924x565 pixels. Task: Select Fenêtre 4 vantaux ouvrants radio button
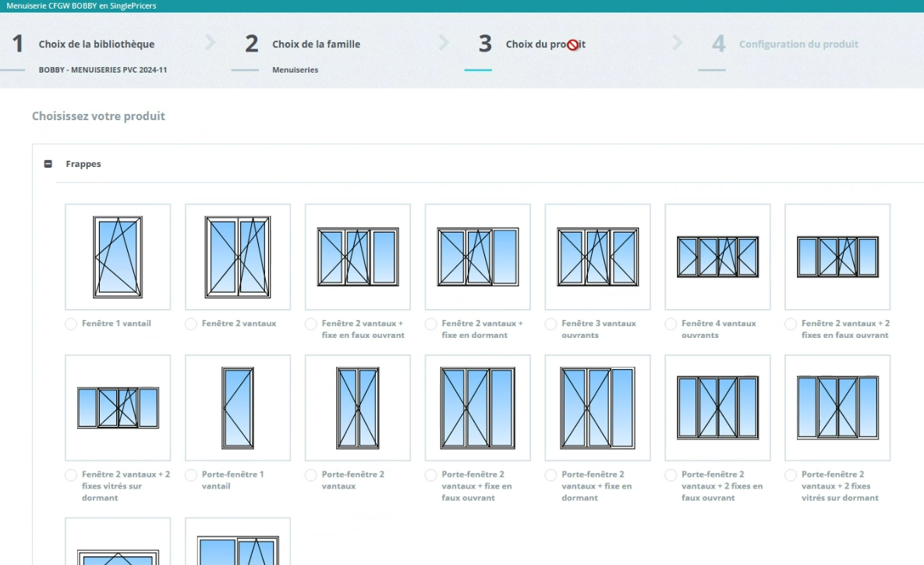(x=671, y=324)
